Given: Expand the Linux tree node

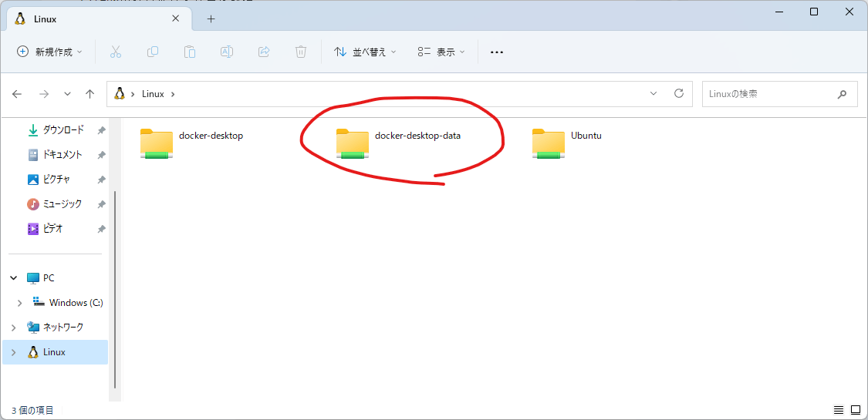Looking at the screenshot, I should click(x=14, y=352).
